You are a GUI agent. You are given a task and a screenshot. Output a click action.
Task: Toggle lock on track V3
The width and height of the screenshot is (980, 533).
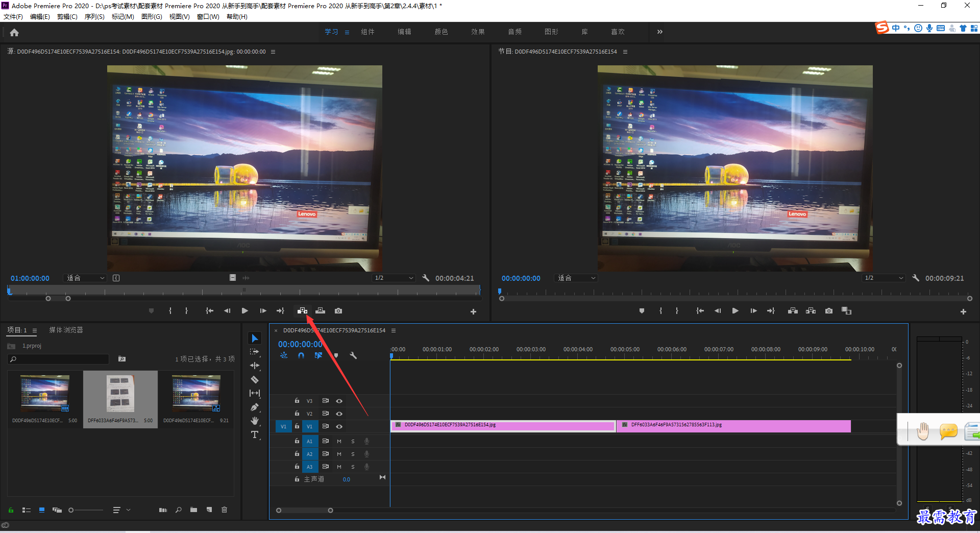(x=297, y=401)
